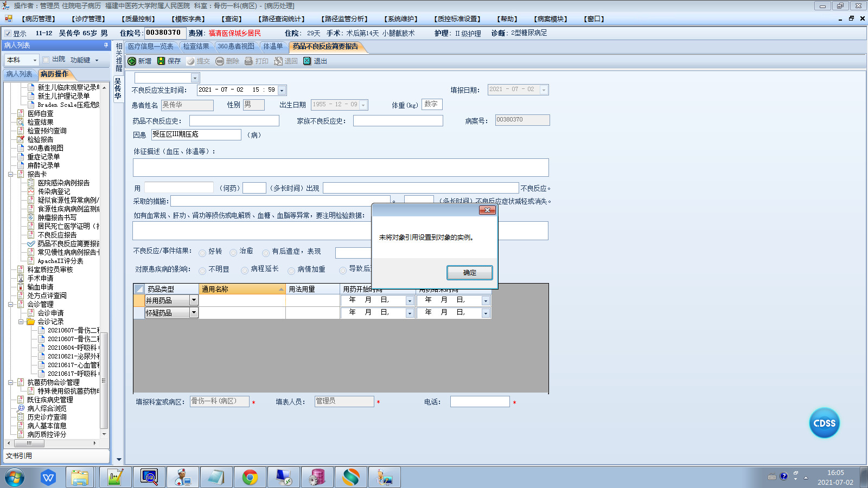Collapse the 抗菌药物会诊管理 tree node

[x=10, y=382]
